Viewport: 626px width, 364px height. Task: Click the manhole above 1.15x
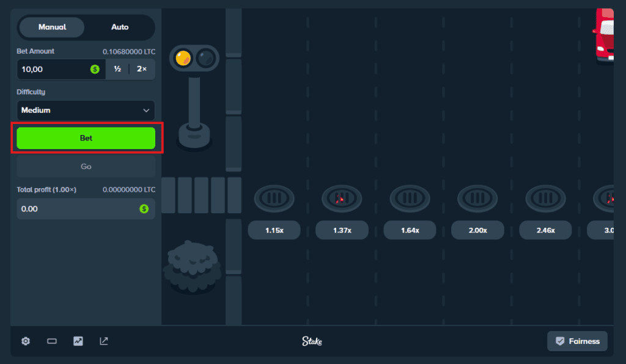[274, 198]
